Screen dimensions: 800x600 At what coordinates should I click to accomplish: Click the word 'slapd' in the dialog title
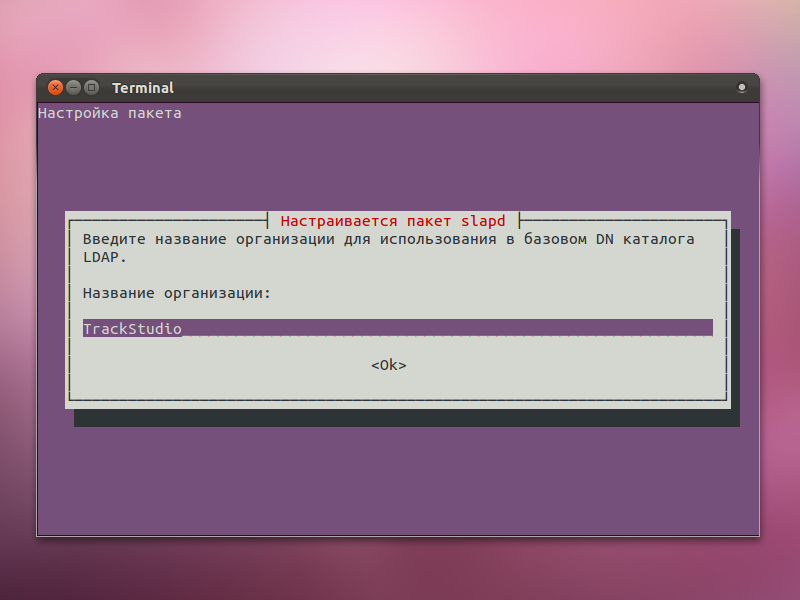point(483,220)
